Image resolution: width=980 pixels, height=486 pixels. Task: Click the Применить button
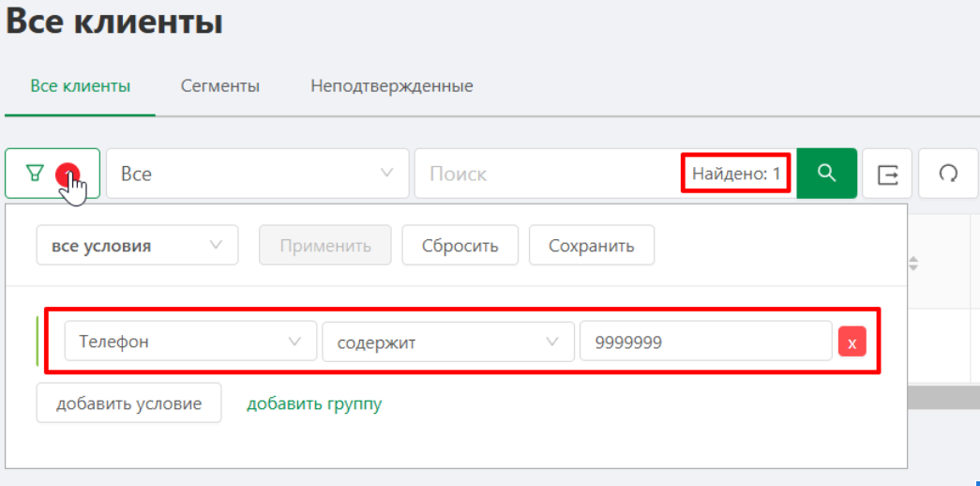(325, 245)
